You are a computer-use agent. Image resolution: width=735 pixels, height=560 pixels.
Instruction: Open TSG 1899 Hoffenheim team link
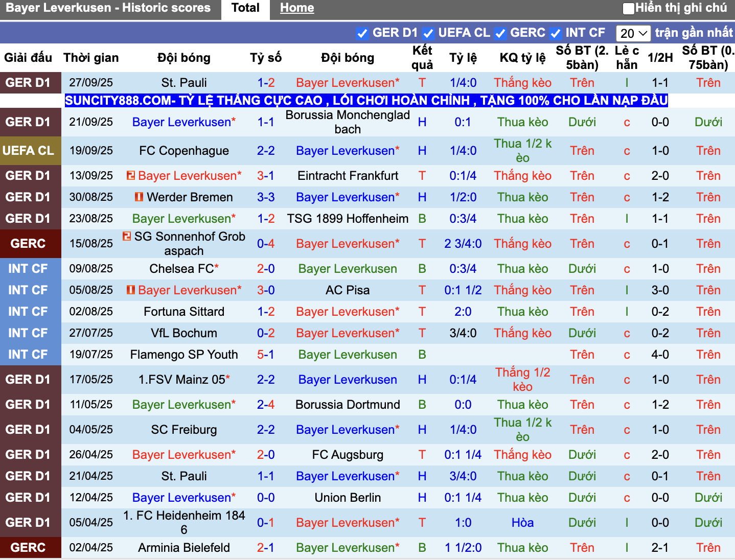(348, 219)
